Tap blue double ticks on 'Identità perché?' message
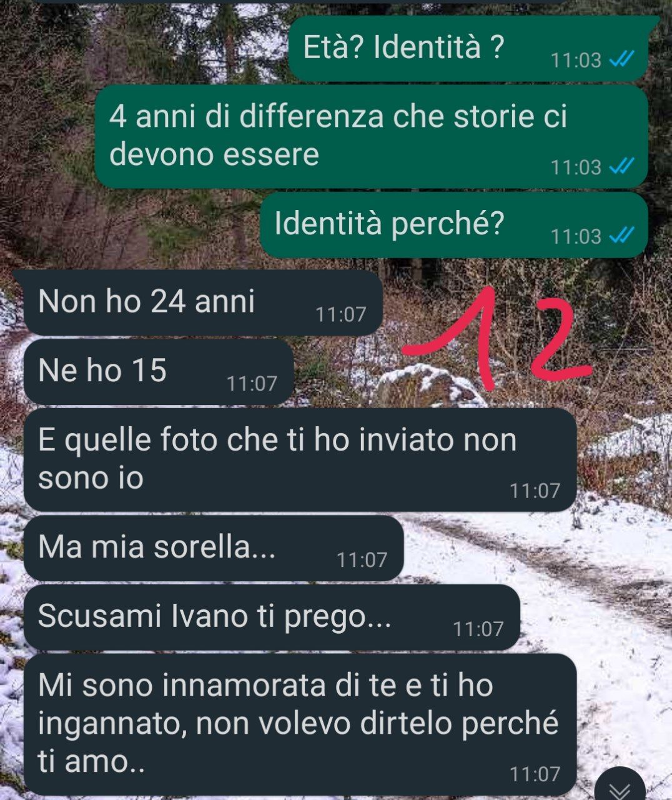The image size is (672, 800). (621, 235)
